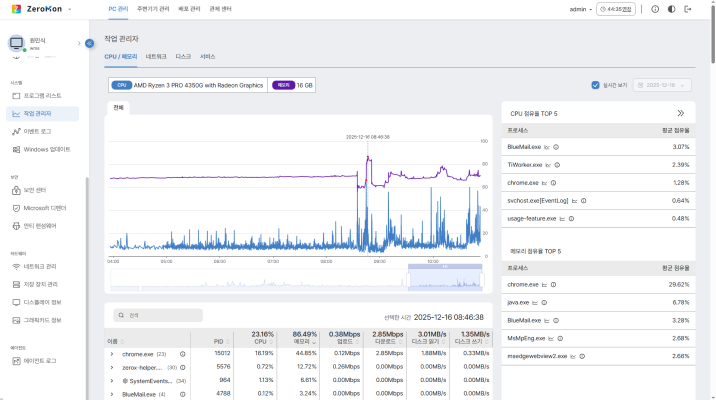Switch to the 네트워크 tab
The image size is (716, 400).
pos(156,56)
